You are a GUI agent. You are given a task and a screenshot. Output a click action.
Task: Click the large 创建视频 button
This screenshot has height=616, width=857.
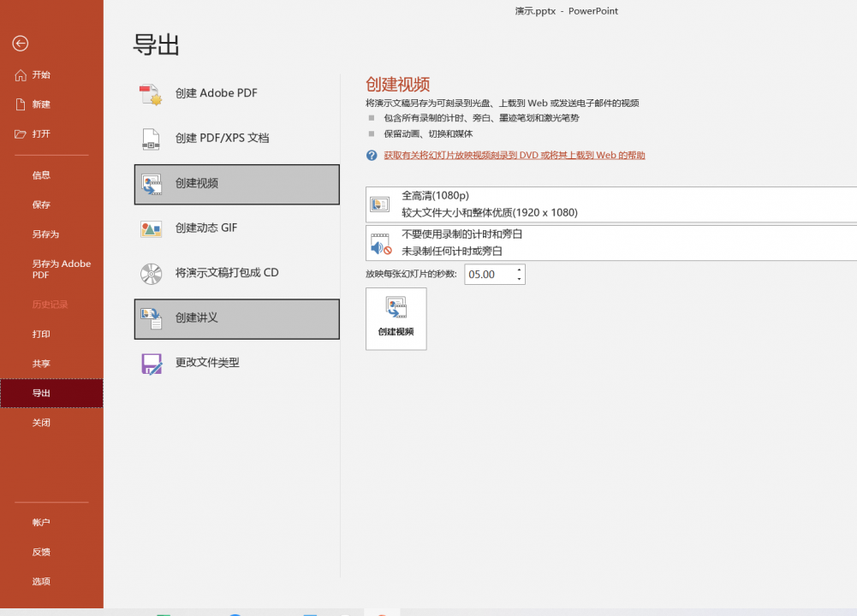pos(396,319)
